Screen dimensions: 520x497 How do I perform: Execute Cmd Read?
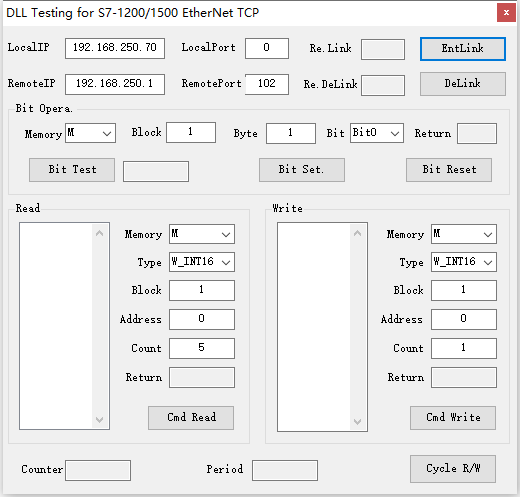pyautogui.click(x=191, y=418)
